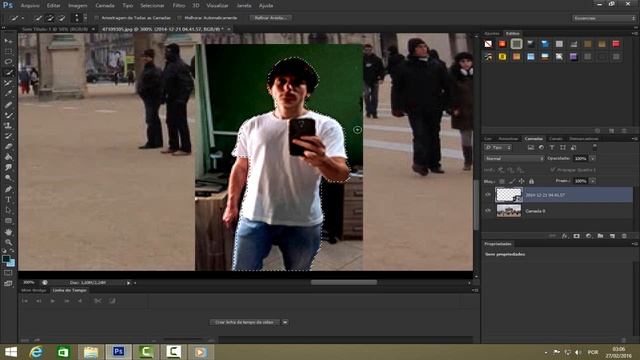Toggle the layer filter on/off switch
Image resolution: width=640 pixels, height=360 pixels.
(x=595, y=147)
